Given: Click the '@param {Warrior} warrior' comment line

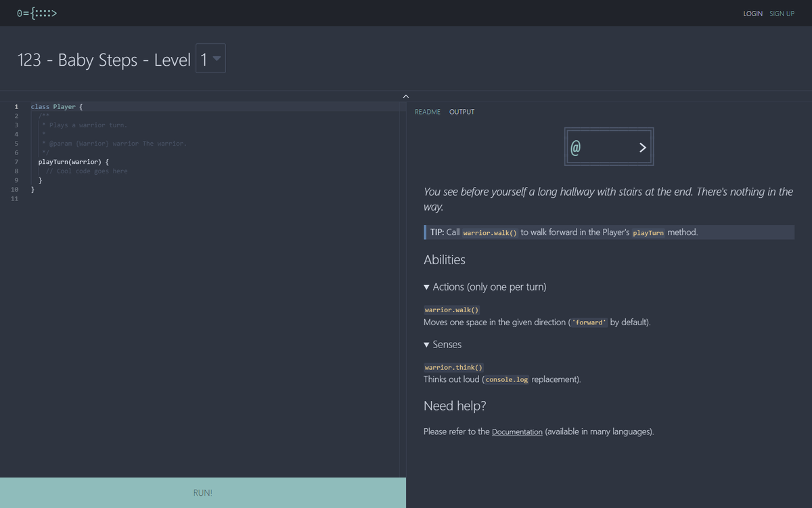Looking at the screenshot, I should (114, 144).
